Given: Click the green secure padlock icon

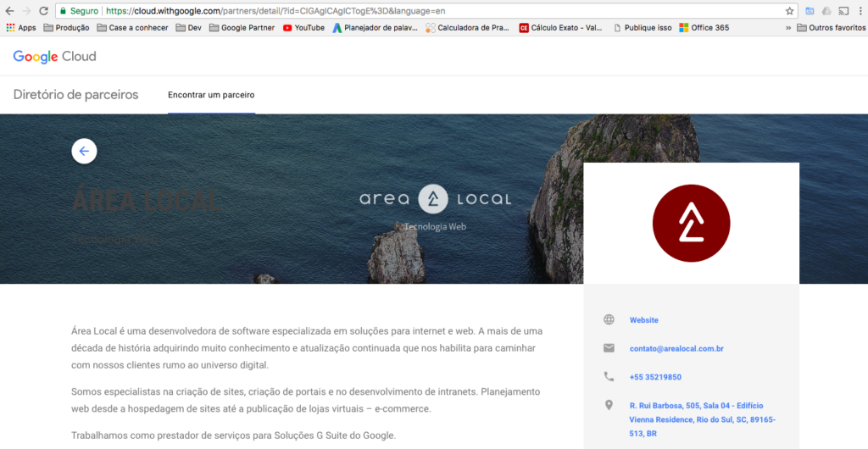Looking at the screenshot, I should (x=63, y=11).
